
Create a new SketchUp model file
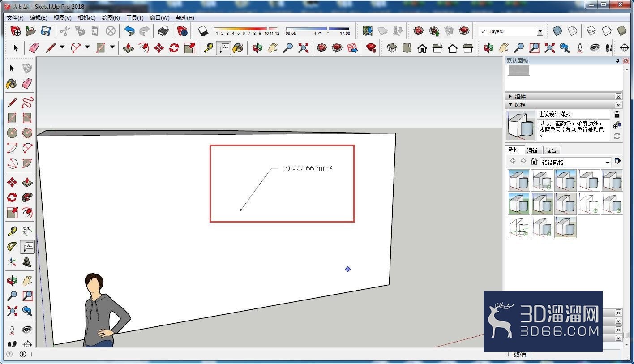coord(16,31)
